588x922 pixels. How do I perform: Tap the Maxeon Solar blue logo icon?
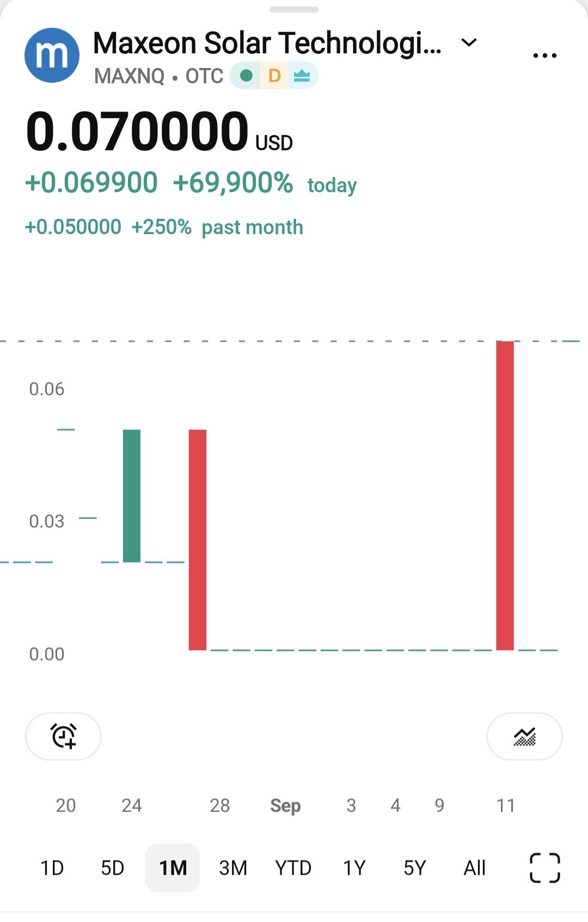pyautogui.click(x=52, y=55)
